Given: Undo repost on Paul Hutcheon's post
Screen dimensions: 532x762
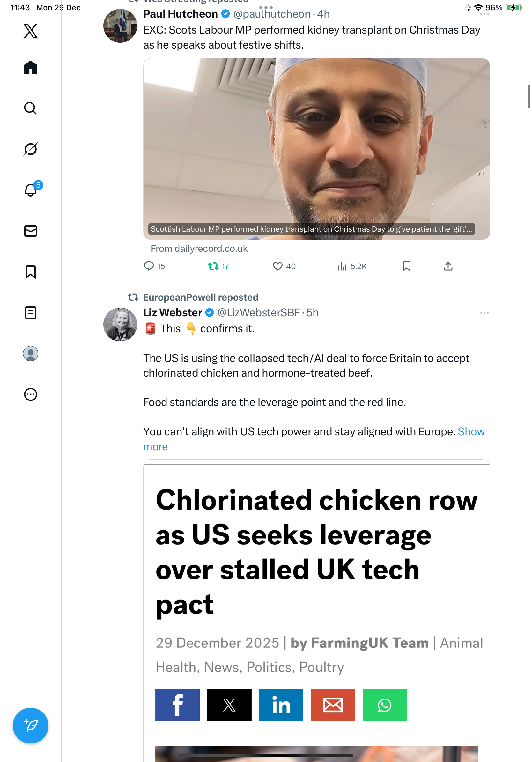Looking at the screenshot, I should pyautogui.click(x=213, y=266).
